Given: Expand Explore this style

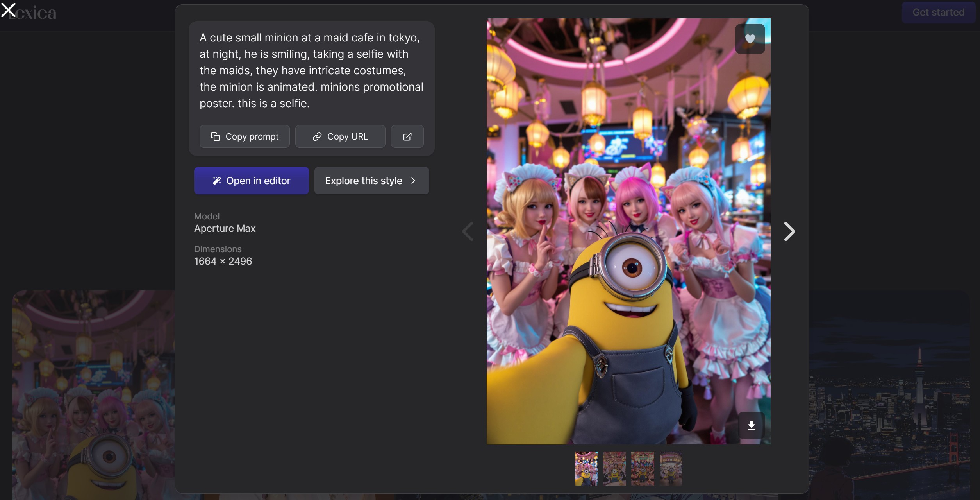Looking at the screenshot, I should point(371,181).
